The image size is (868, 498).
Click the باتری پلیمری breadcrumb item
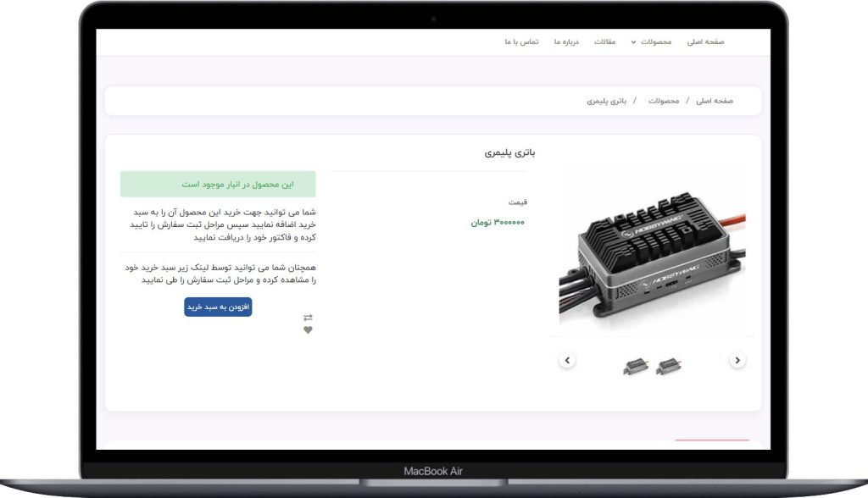coord(607,101)
